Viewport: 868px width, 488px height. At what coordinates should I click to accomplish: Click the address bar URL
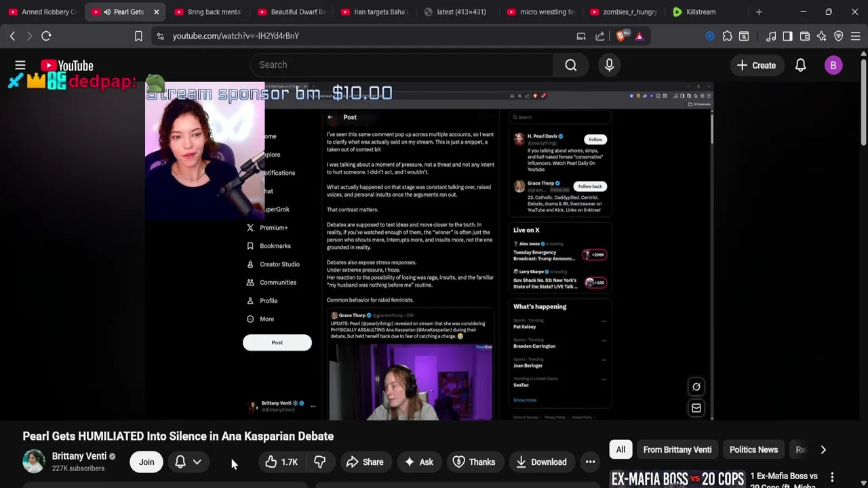[236, 36]
